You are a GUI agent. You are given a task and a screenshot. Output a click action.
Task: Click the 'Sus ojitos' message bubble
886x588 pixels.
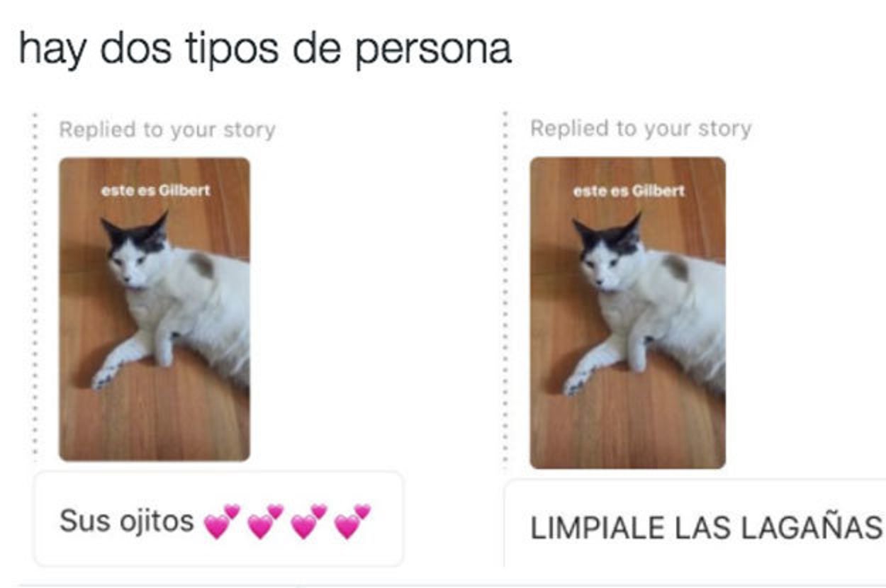pos(219,519)
